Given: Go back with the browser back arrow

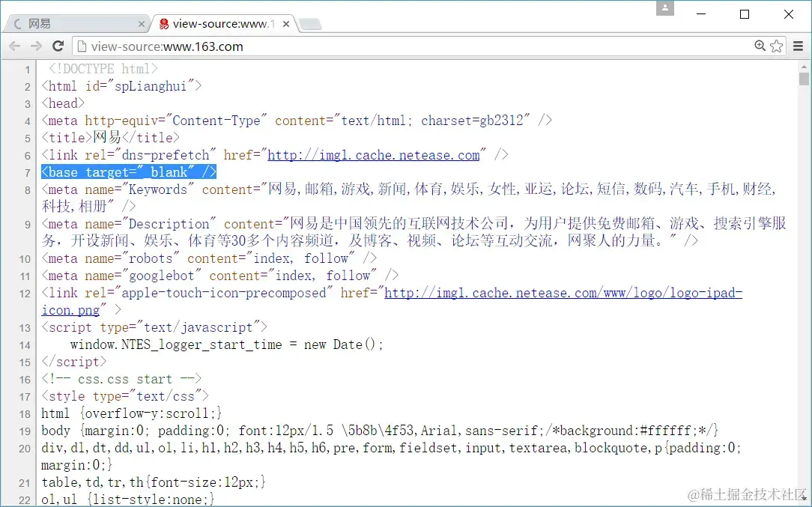Looking at the screenshot, I should [14, 46].
